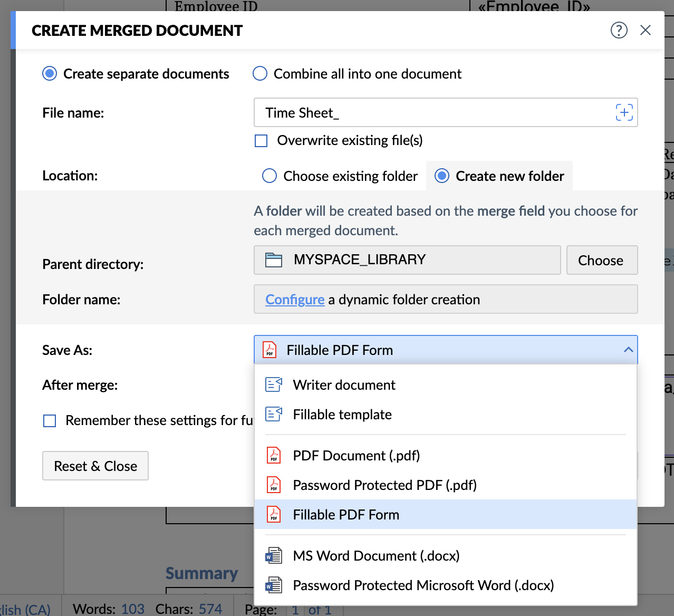The image size is (674, 616).
Task: Click the PDF icon in Save As box
Action: (269, 350)
